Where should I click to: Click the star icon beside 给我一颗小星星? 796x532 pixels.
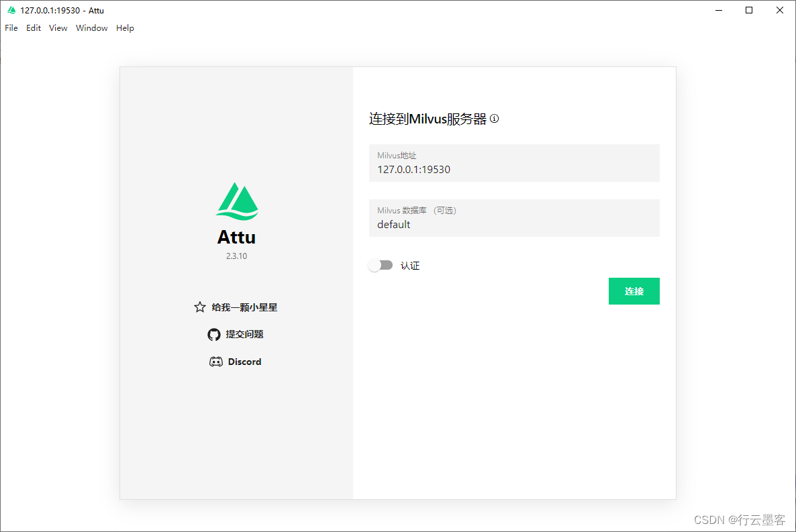[200, 307]
